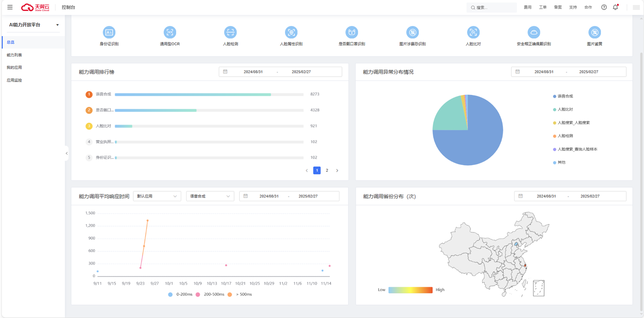Open 支持 in the top bar
The width and height of the screenshot is (644, 318).
click(573, 7)
